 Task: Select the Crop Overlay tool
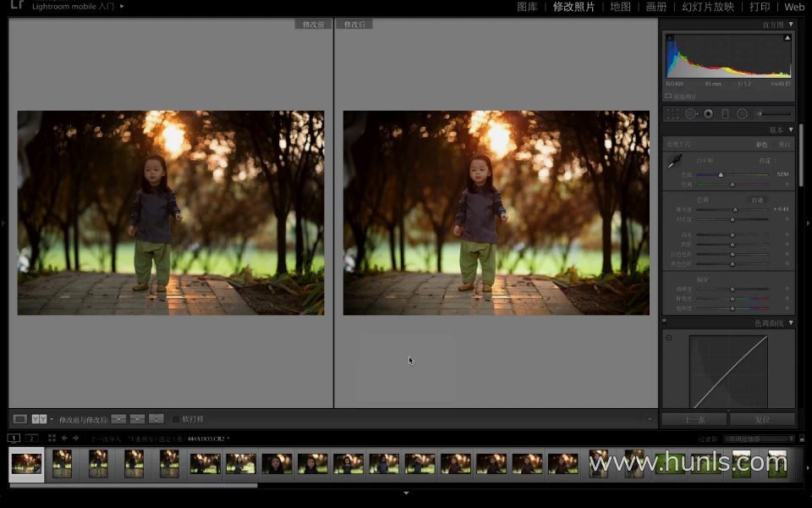[x=672, y=113]
